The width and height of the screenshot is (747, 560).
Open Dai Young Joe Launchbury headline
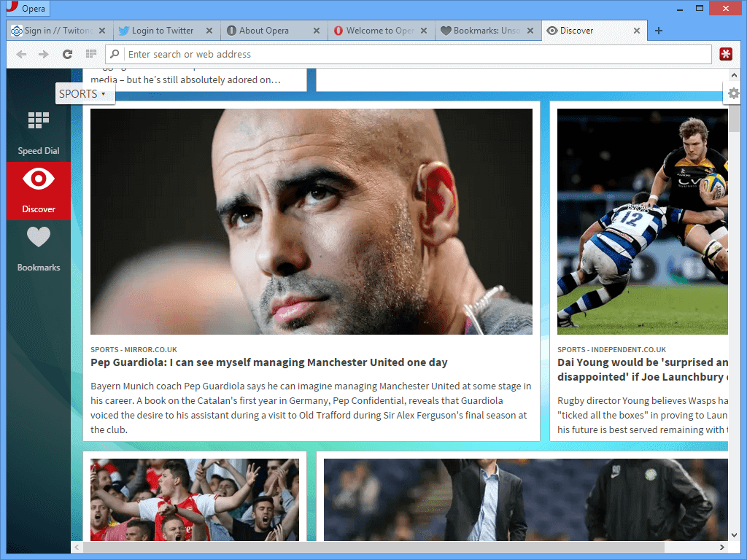pyautogui.click(x=643, y=370)
